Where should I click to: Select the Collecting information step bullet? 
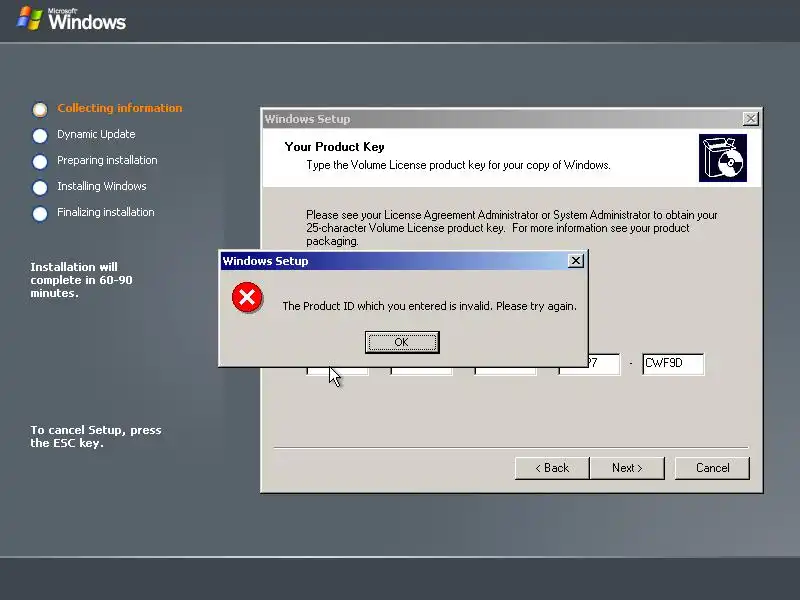(40, 109)
